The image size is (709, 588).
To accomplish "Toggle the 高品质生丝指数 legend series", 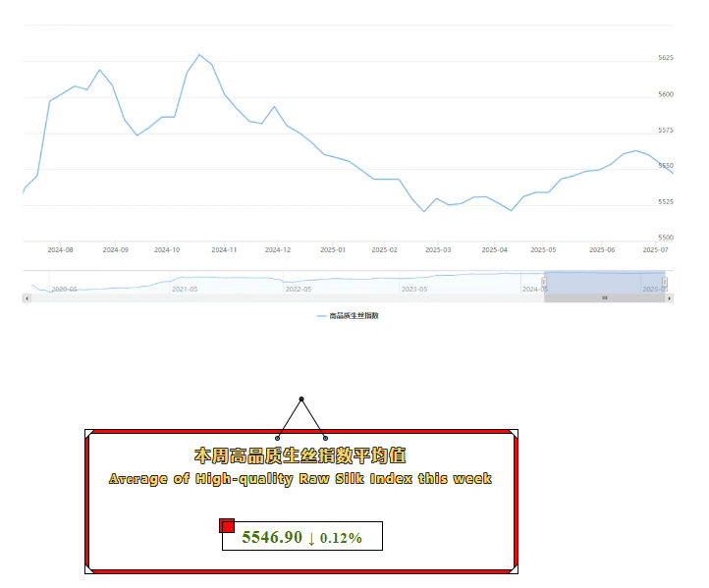I will point(354,315).
